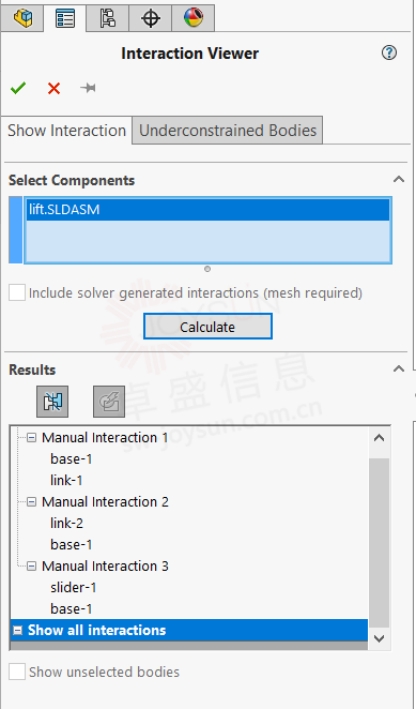Open Interaction Viewer help icon
The width and height of the screenshot is (417, 709).
(389, 53)
